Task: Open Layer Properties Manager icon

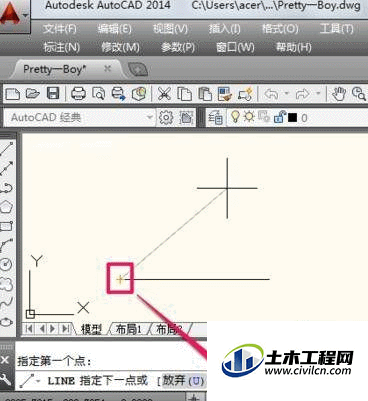Action: 215,118
